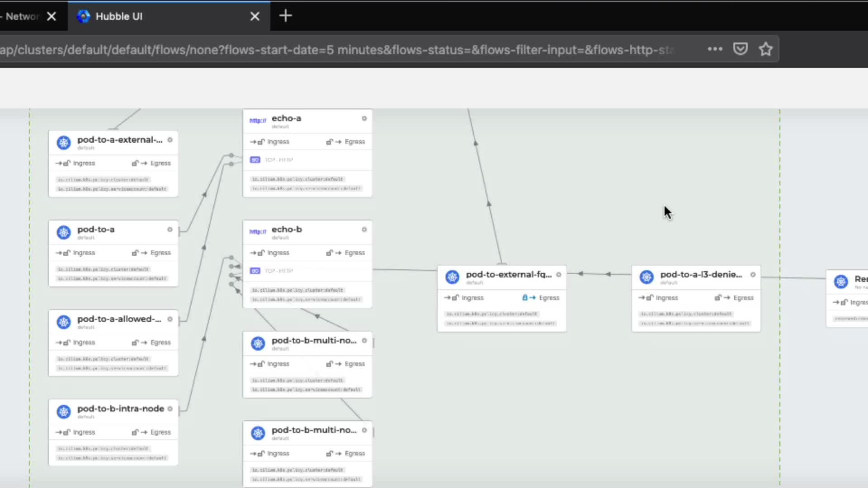Click the pod-to-a Kubernetes icon

[64, 232]
